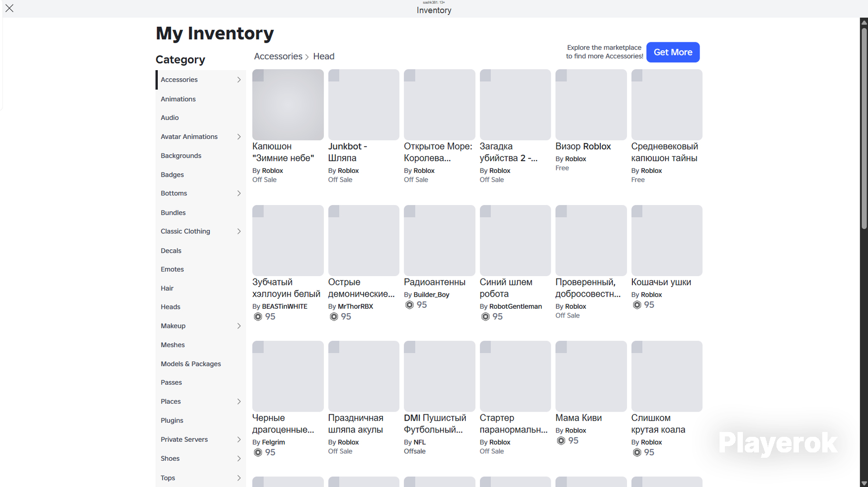Open creator MrThorRBX profile link

point(355,306)
